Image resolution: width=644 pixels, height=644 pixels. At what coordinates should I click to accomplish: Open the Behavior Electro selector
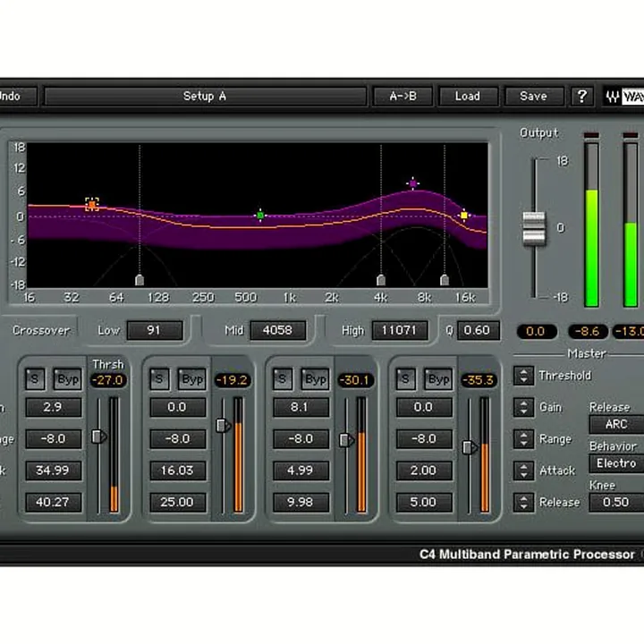pyautogui.click(x=616, y=463)
